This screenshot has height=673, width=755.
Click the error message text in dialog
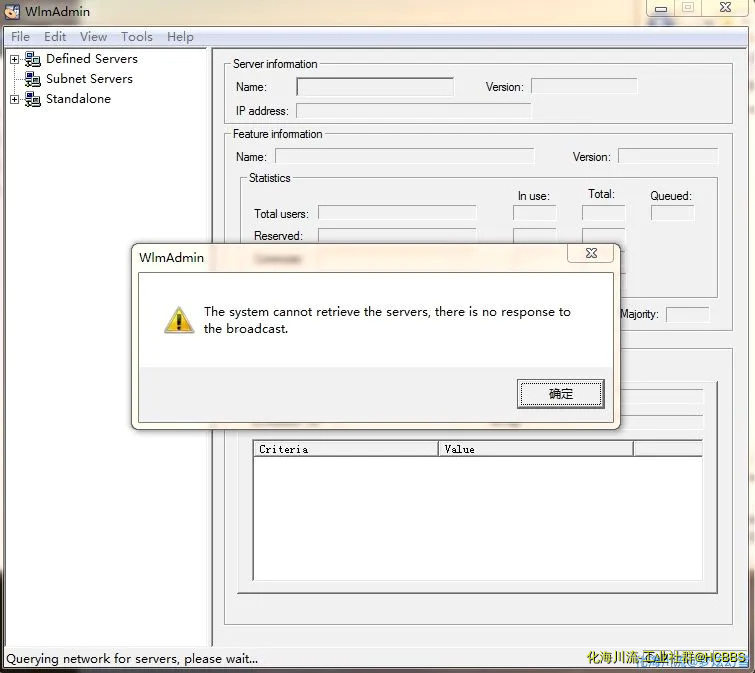(387, 320)
